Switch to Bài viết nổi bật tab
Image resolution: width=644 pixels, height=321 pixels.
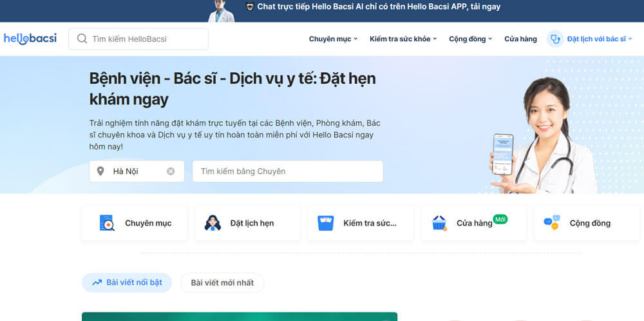126,283
